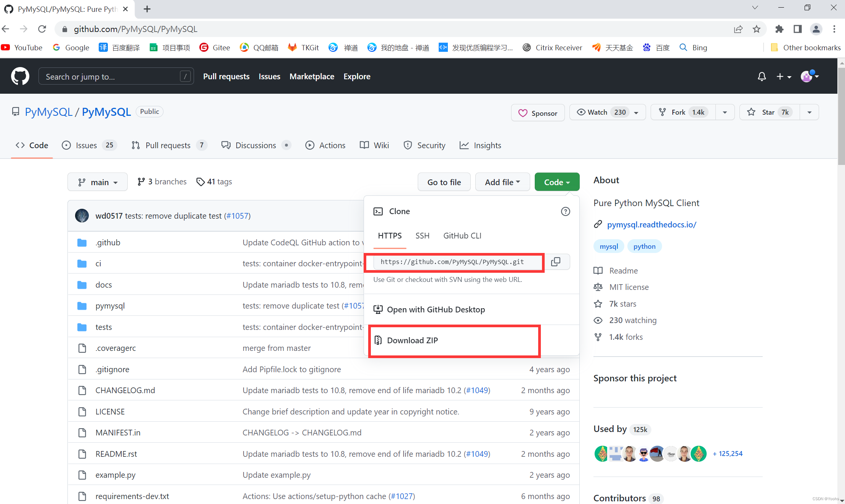Open Other bookmarks folder
Viewport: 845px width, 504px height.
pos(805,48)
